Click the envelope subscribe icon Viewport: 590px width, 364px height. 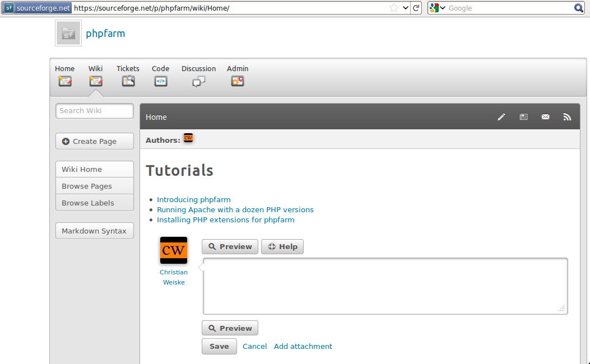[x=545, y=117]
